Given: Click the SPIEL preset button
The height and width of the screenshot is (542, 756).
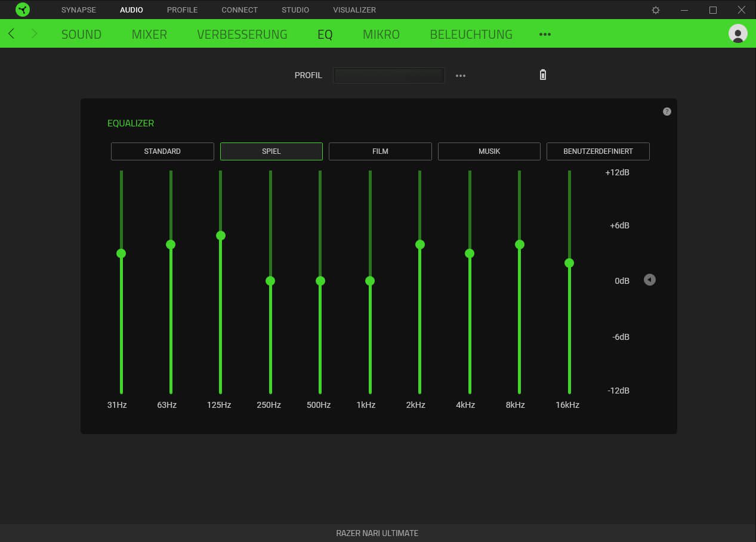Looking at the screenshot, I should [x=271, y=151].
